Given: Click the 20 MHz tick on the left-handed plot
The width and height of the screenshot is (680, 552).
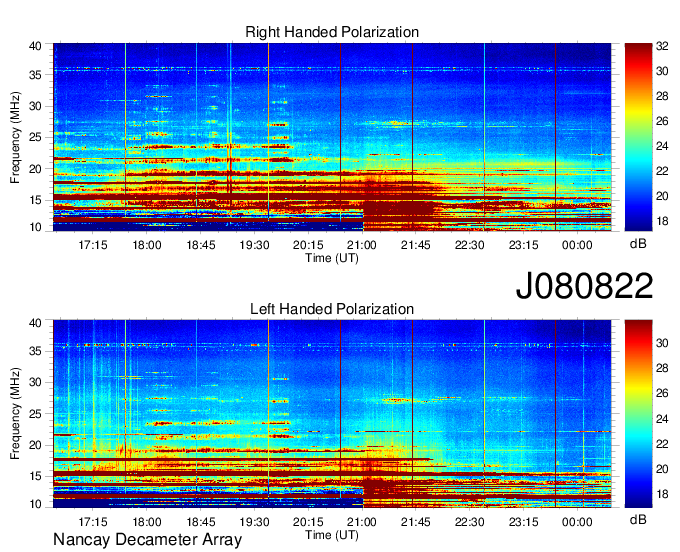Looking at the screenshot, I should [36, 445].
